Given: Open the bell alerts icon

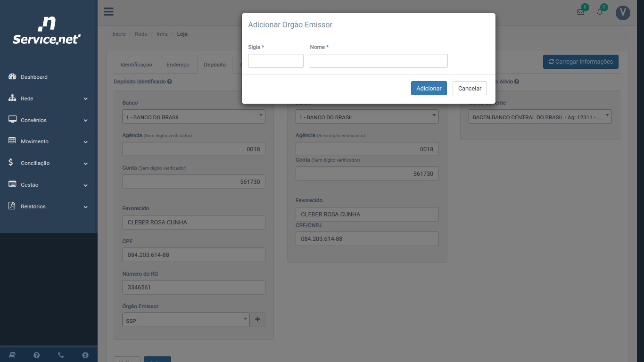Looking at the screenshot, I should pos(600,12).
